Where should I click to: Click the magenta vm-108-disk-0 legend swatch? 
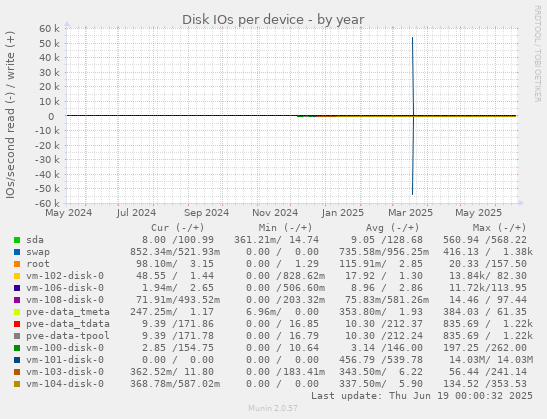tap(17, 300)
